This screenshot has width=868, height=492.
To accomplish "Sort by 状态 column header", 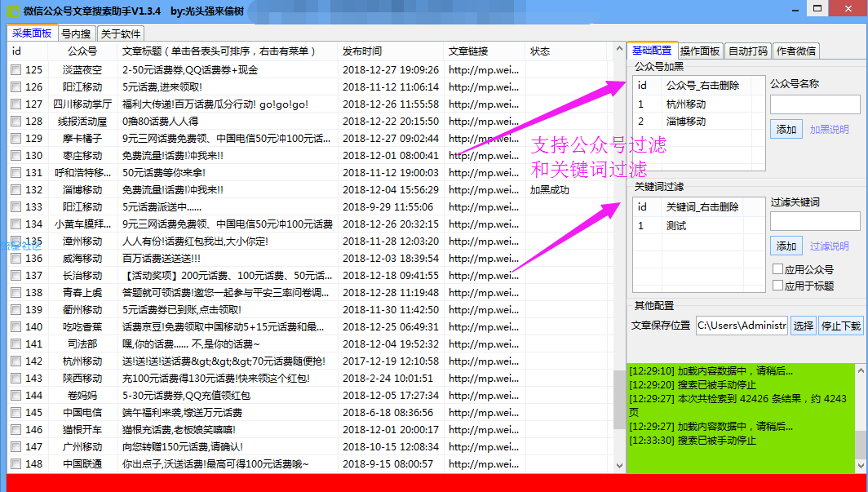I will click(x=566, y=51).
